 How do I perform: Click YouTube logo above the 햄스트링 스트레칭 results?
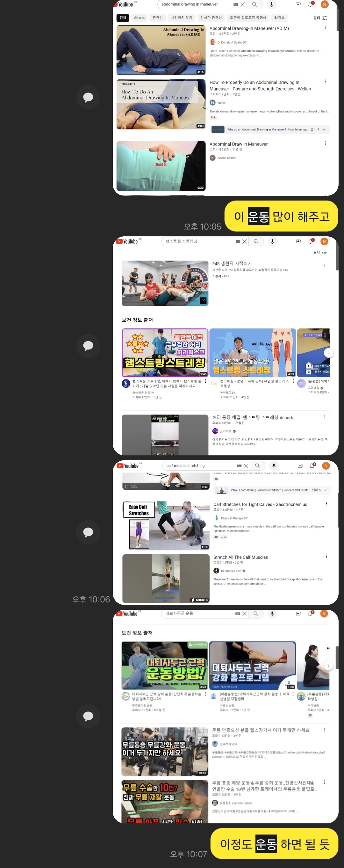[x=127, y=241]
